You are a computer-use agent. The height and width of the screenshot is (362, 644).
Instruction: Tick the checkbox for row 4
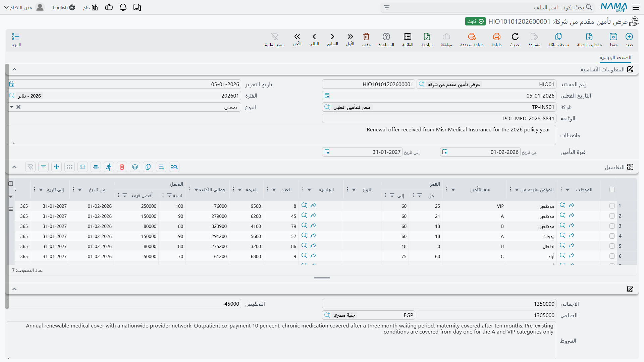click(612, 236)
